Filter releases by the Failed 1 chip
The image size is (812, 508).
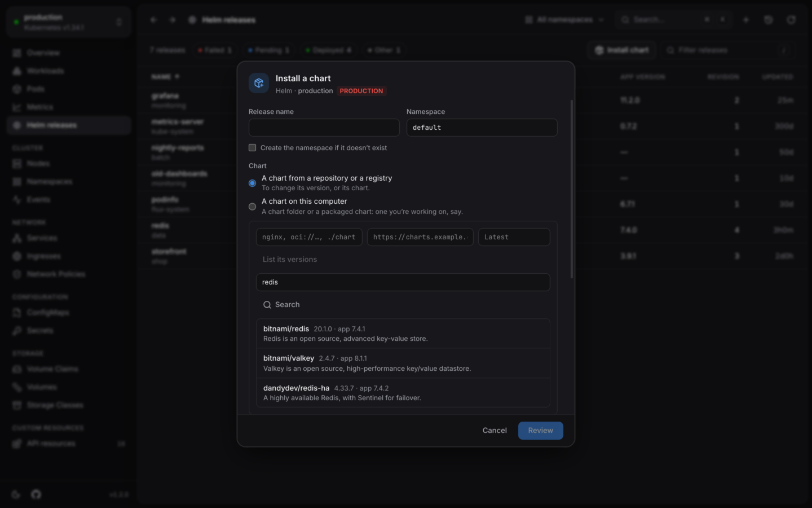(x=215, y=50)
